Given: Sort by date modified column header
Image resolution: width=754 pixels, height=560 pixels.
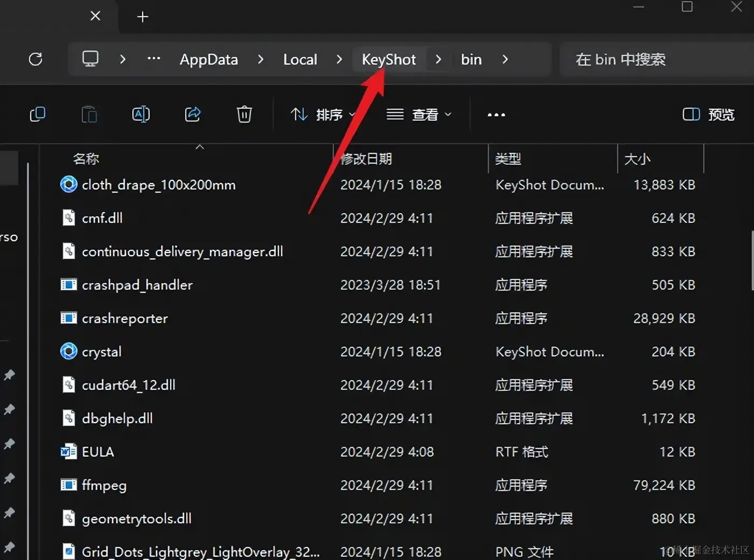Looking at the screenshot, I should pyautogui.click(x=366, y=159).
